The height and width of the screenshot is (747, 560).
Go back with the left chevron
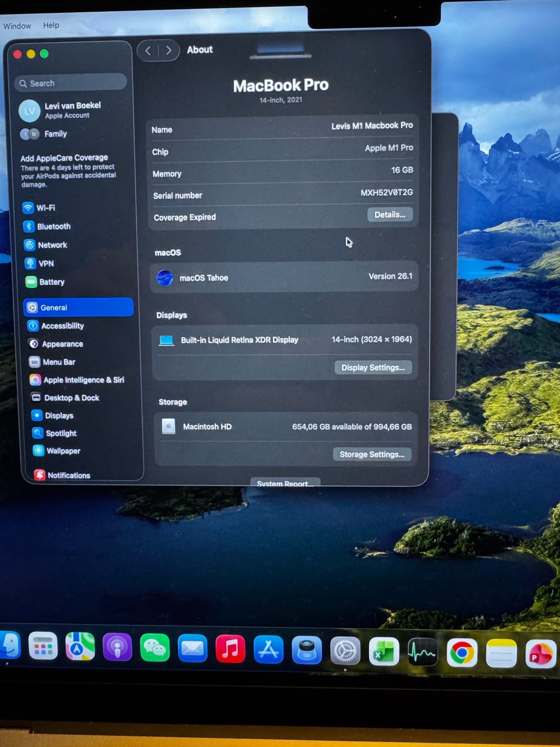pyautogui.click(x=148, y=50)
